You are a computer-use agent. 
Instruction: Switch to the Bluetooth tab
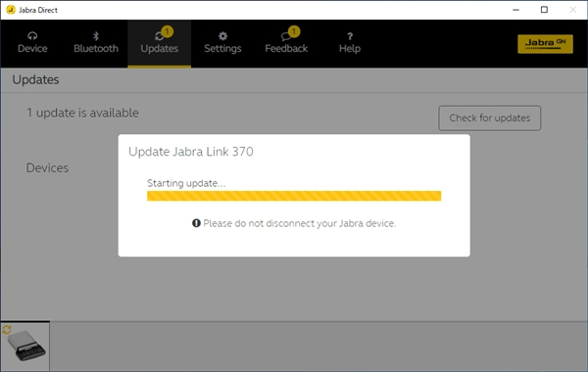pos(96,43)
